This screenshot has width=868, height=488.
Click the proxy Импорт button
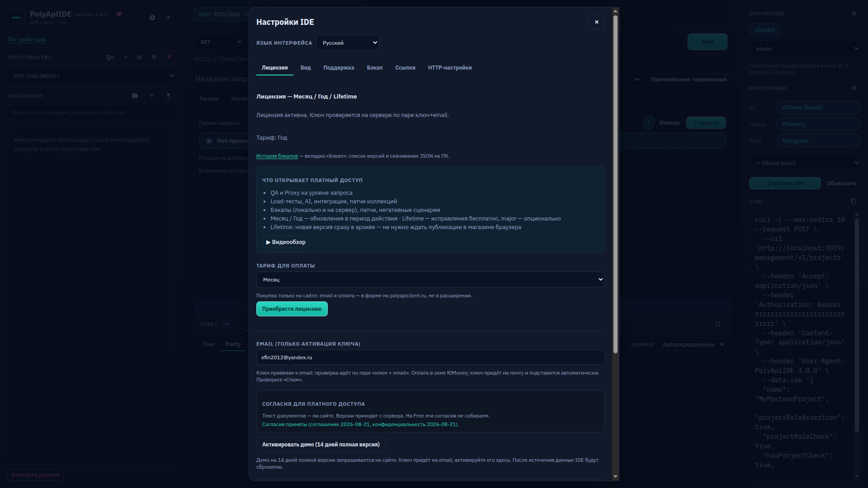670,123
